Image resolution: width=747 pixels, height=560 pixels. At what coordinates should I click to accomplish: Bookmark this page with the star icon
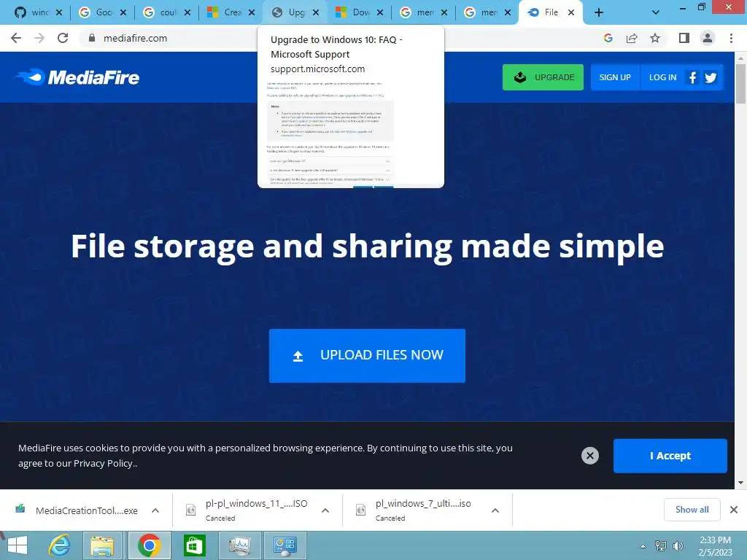655,38
